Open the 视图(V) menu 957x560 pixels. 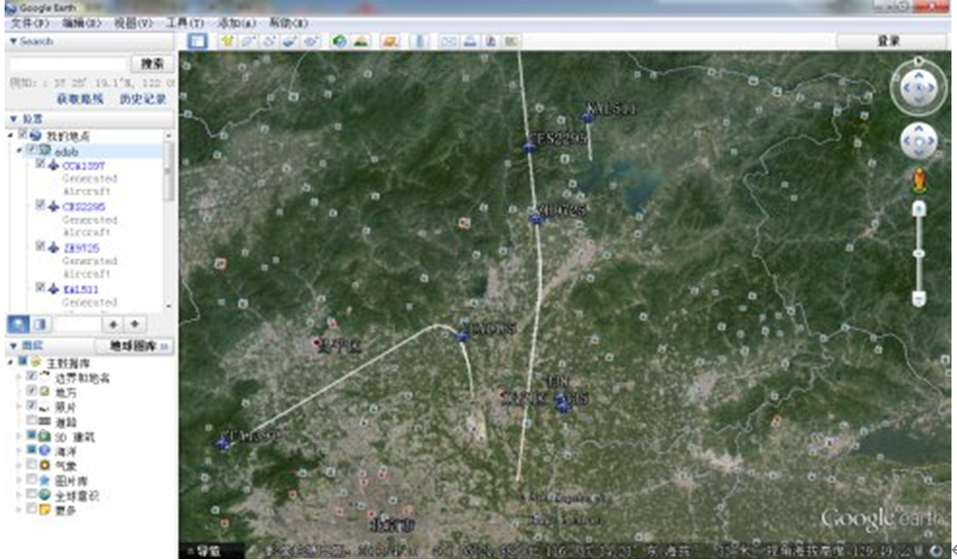133,23
